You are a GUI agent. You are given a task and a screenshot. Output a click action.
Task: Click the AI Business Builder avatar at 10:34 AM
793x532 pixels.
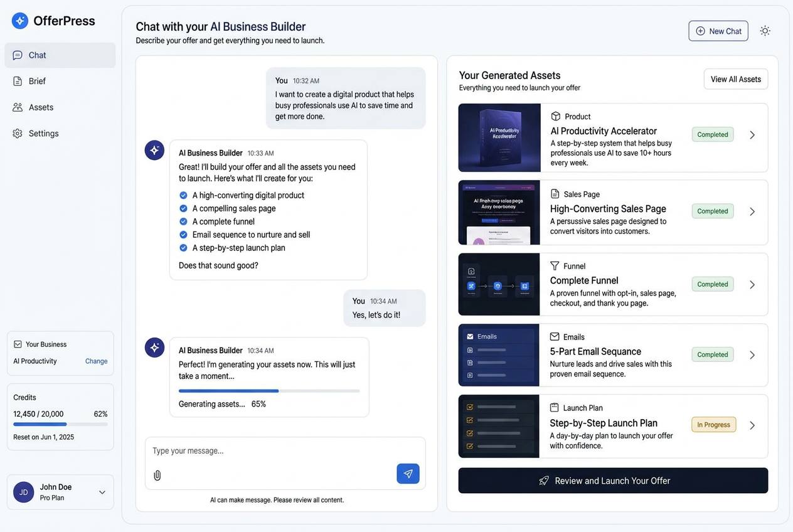click(x=154, y=348)
